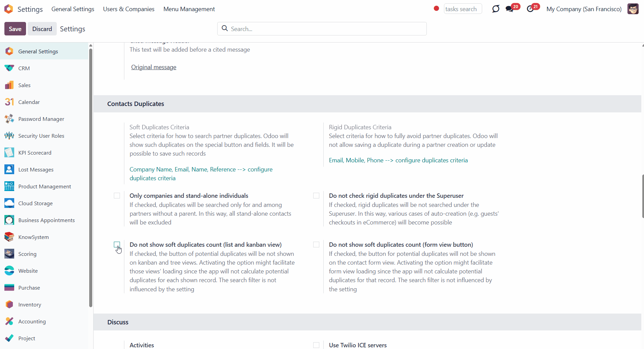Click the Discard button
The height and width of the screenshot is (349, 644).
pyautogui.click(x=42, y=29)
